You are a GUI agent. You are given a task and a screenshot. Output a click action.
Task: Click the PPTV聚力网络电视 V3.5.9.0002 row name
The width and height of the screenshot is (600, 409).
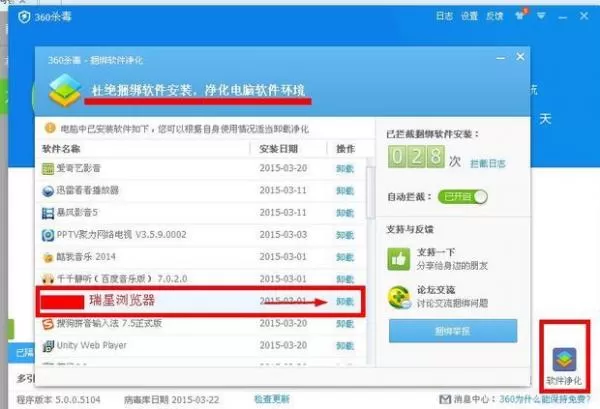click(x=121, y=235)
